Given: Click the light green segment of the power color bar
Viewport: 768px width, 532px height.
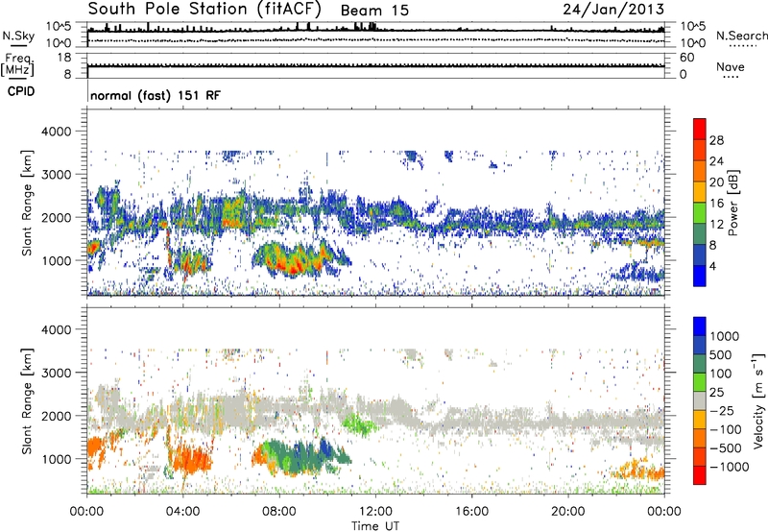Looking at the screenshot, I should click(x=700, y=212).
